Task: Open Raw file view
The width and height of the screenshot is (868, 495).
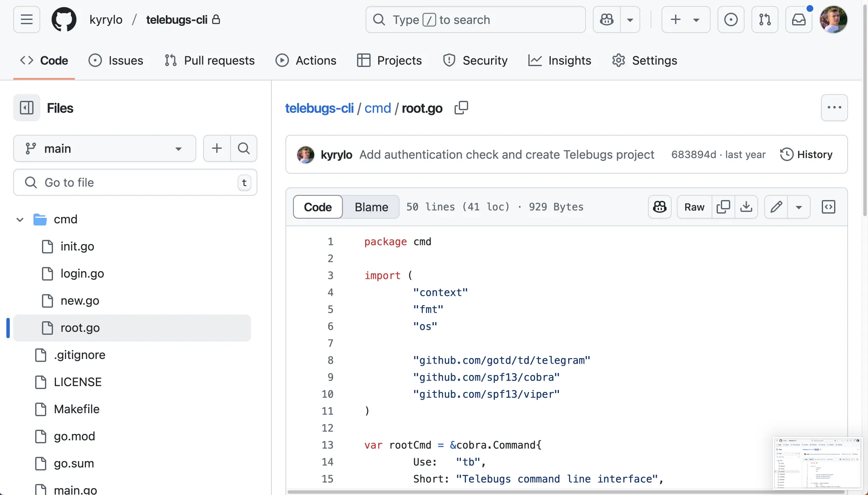Action: 694,207
